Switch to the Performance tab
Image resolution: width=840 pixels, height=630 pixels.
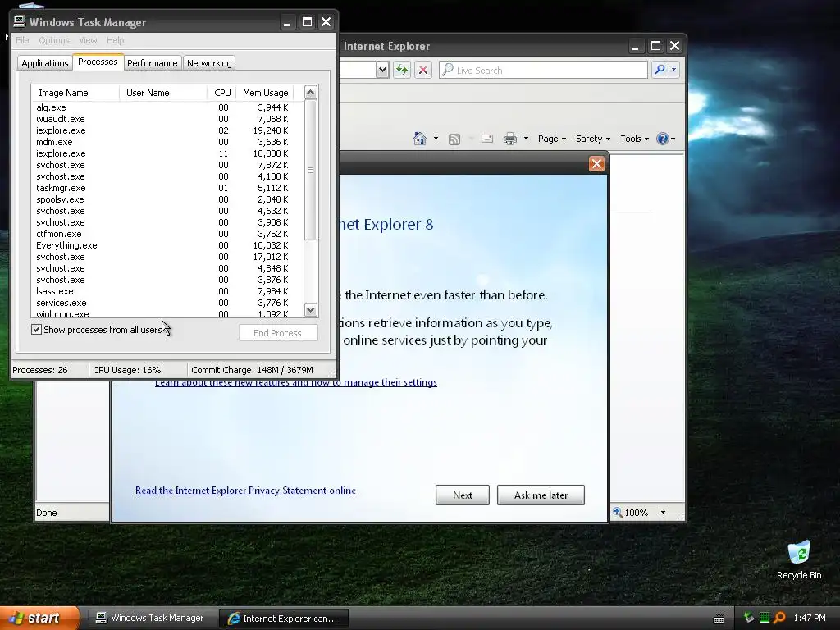click(152, 63)
